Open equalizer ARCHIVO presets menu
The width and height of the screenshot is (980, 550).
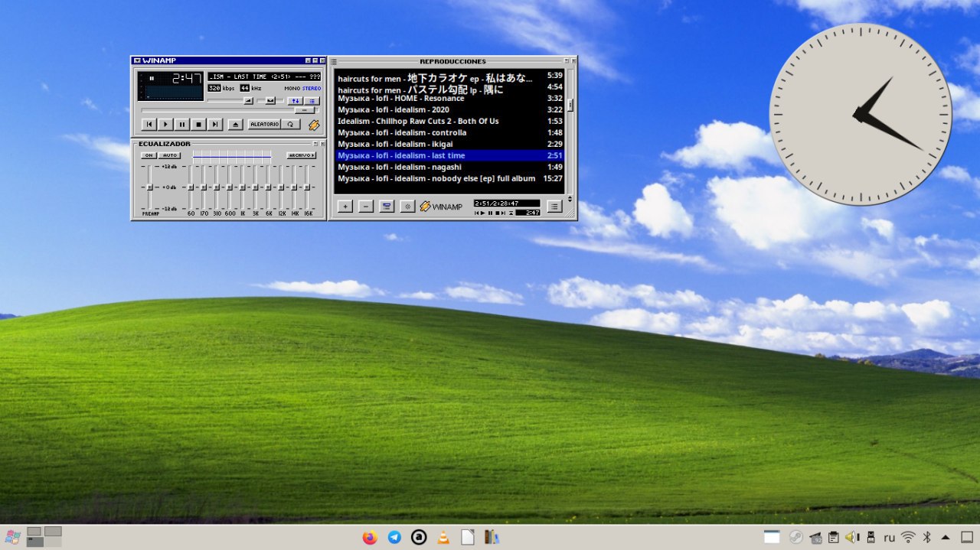pos(302,155)
